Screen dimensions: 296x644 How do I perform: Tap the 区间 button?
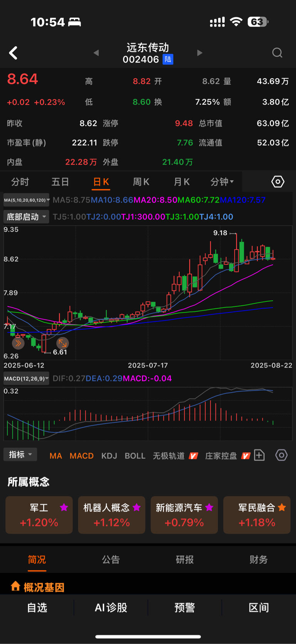[259, 608]
